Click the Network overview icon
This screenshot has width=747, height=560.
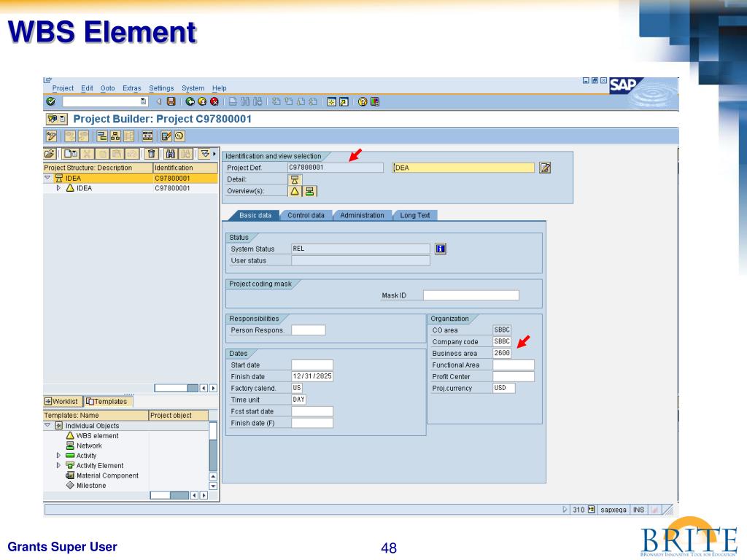pyautogui.click(x=309, y=192)
